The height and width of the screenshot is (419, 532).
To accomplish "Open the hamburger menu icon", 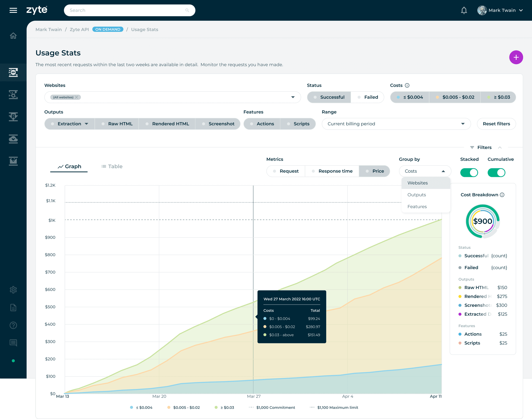I will (x=13, y=10).
